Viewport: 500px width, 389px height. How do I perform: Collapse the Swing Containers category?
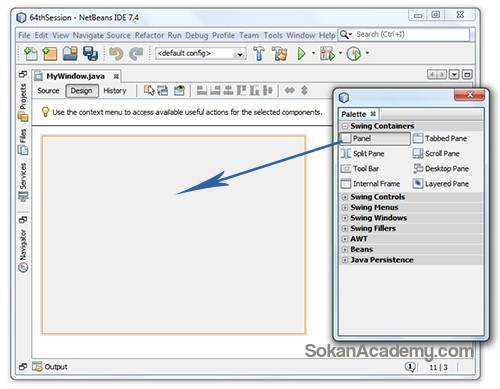tap(345, 126)
